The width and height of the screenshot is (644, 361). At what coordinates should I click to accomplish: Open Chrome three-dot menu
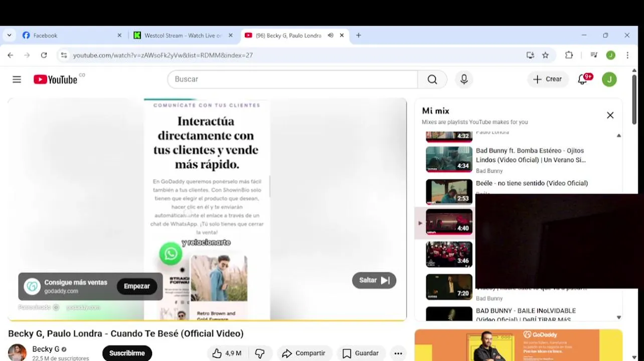tap(627, 55)
